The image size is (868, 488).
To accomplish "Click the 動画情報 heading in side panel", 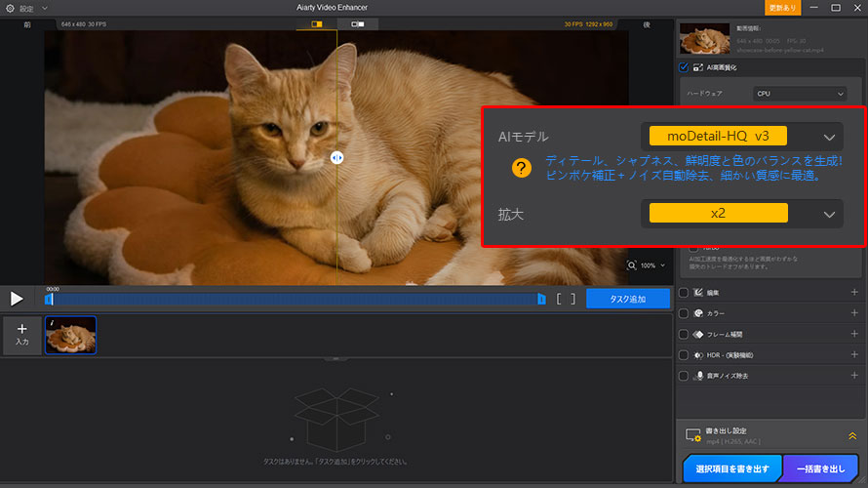I will coord(748,28).
